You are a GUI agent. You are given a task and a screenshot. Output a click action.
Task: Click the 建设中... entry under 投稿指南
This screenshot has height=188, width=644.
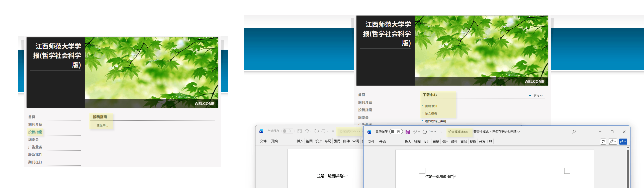(102, 126)
